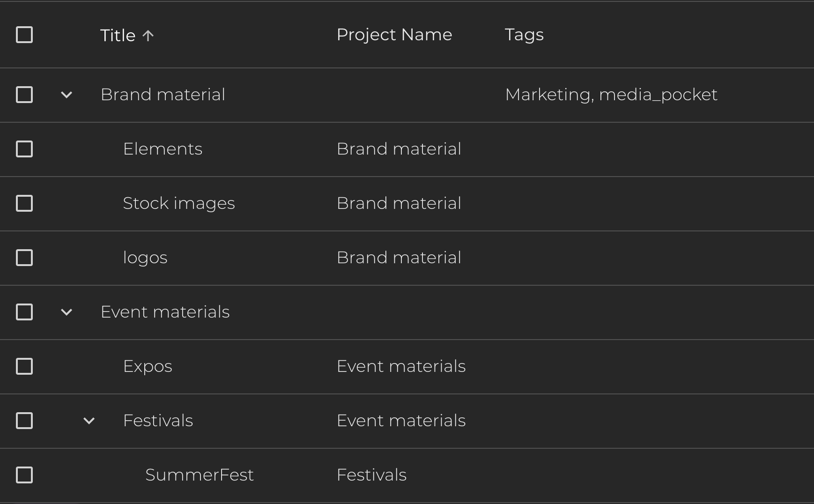Collapse the Brand material folder
This screenshot has height=504, width=814.
[67, 95]
